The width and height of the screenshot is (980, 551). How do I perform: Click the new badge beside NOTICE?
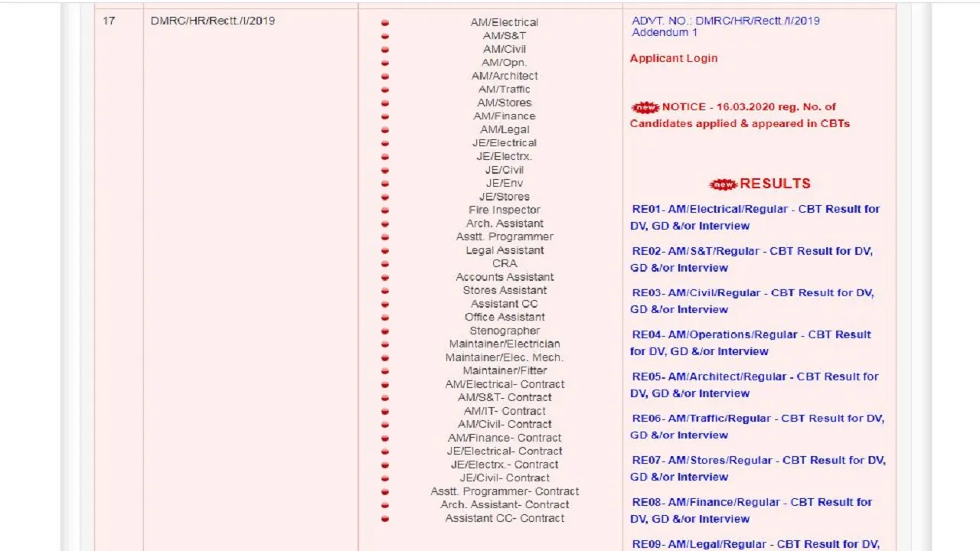(645, 107)
